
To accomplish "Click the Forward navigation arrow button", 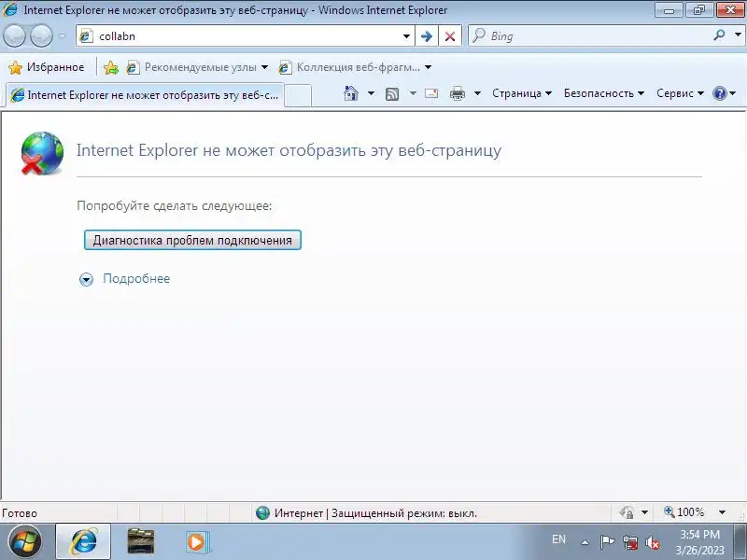I will [41, 35].
